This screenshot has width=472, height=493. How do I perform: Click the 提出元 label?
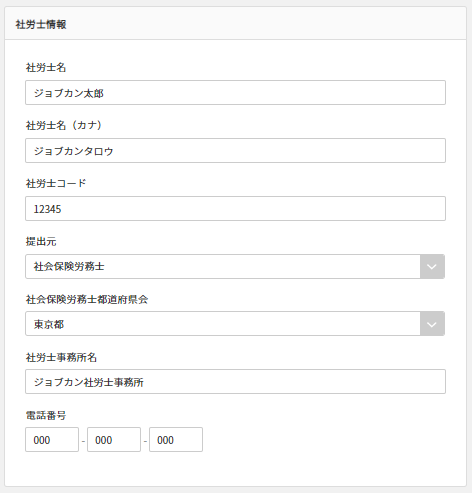(41, 241)
